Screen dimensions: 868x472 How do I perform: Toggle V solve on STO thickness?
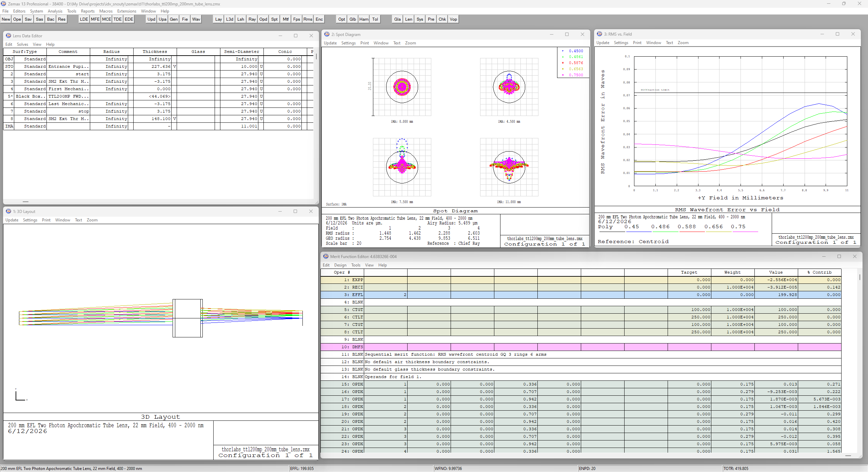174,66
